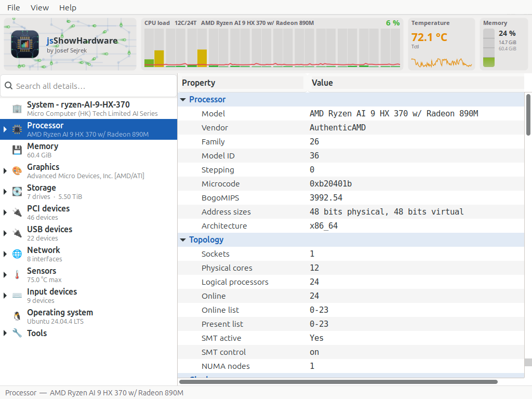Screen dimensions: 532x399
Task: Expand the Network tree arrow
Action: pyautogui.click(x=5, y=254)
